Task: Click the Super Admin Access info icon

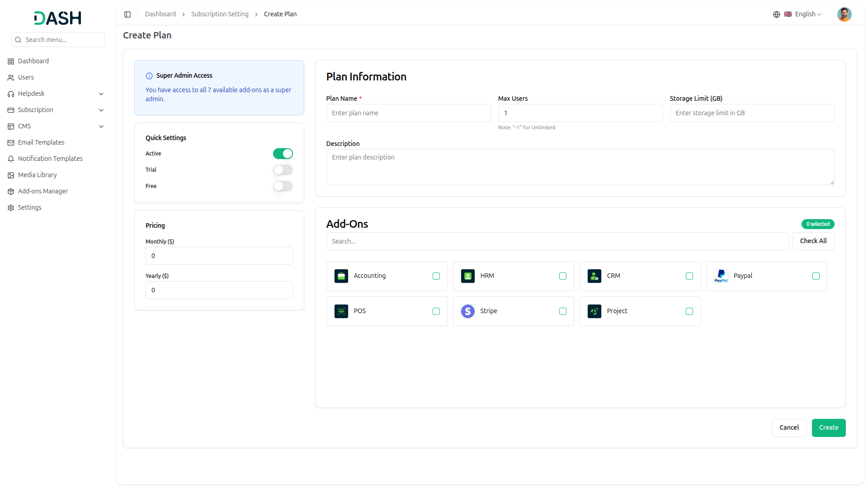Action: 149,76
